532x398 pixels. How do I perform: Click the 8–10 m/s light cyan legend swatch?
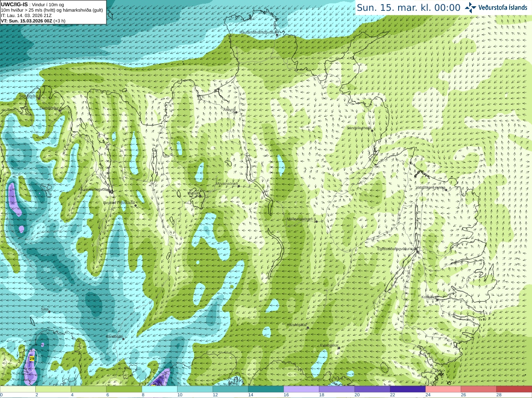click(160, 389)
